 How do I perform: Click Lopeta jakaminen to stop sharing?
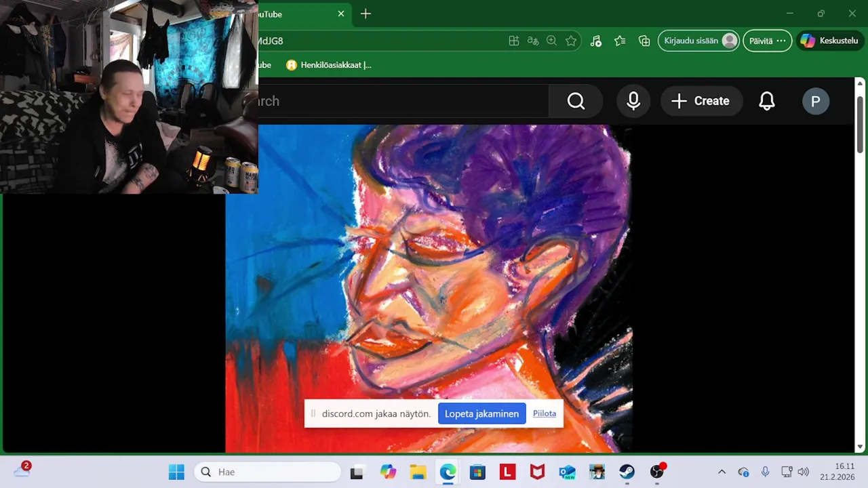(x=481, y=413)
